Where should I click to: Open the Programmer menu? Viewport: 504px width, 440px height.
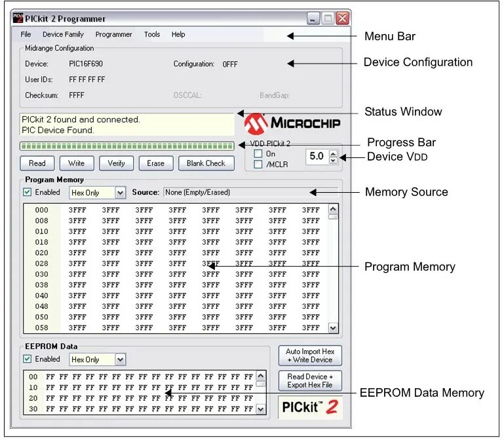[113, 34]
